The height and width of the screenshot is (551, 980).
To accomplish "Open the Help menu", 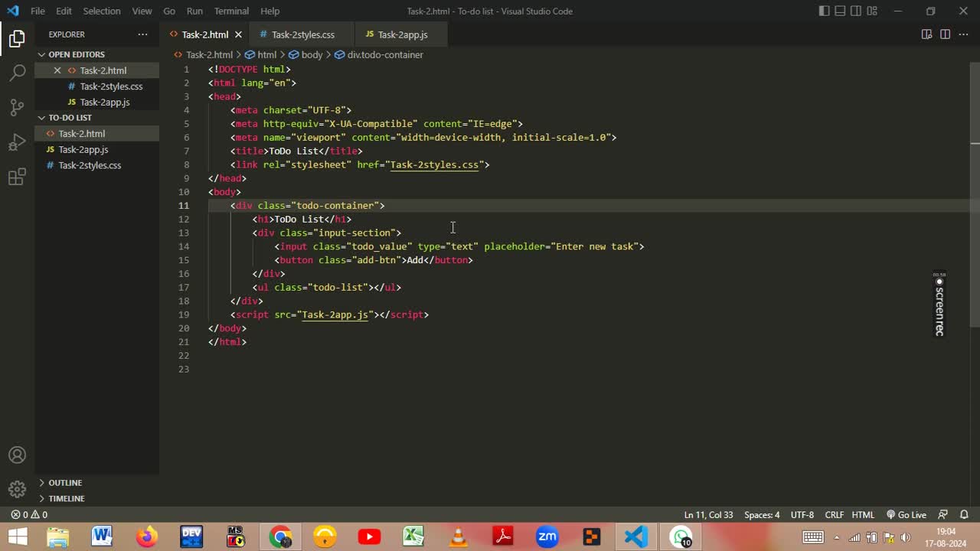I will click(x=270, y=11).
